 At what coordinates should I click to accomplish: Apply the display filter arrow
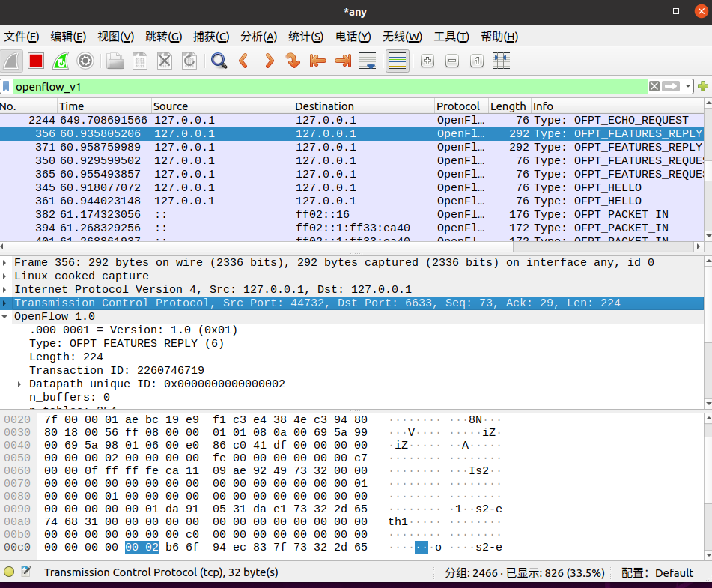(671, 86)
